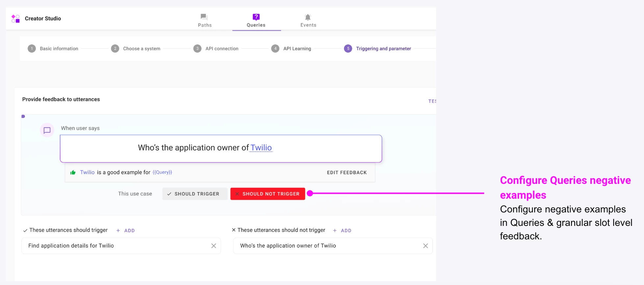The height and width of the screenshot is (285, 644).
Task: Select step 5 Triggering and parameter
Action: coord(378,49)
